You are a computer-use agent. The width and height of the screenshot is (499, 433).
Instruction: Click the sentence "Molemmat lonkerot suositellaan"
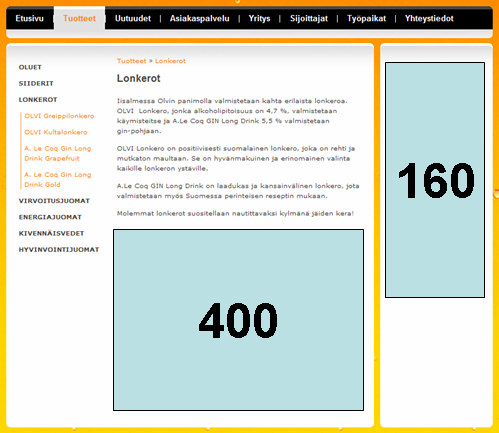pyautogui.click(x=235, y=213)
